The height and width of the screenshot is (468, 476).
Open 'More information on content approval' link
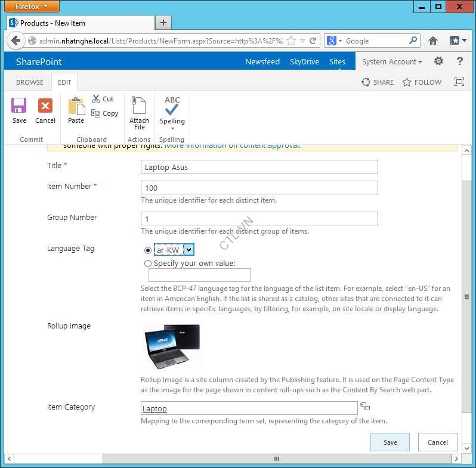coord(233,145)
